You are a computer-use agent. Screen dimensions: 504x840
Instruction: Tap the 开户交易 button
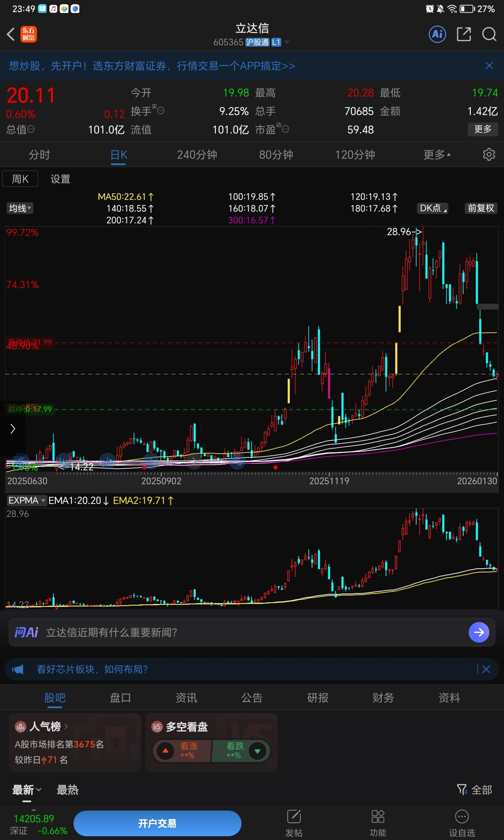tap(157, 823)
